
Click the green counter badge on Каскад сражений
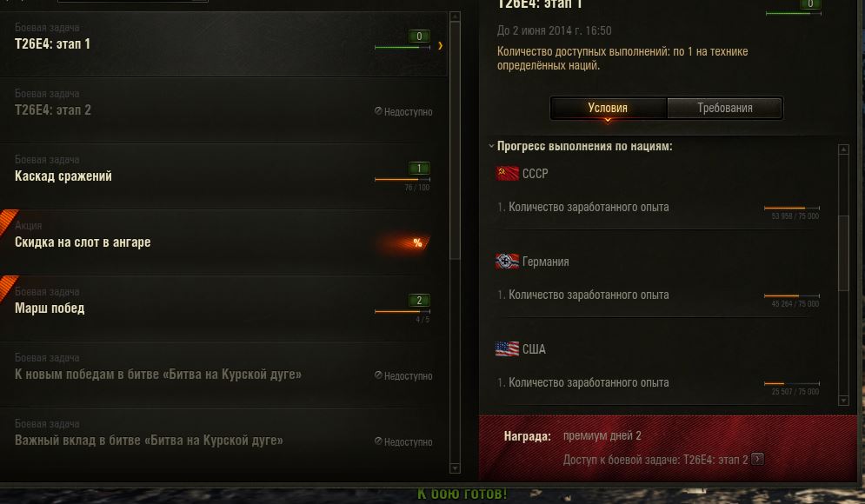click(x=419, y=169)
